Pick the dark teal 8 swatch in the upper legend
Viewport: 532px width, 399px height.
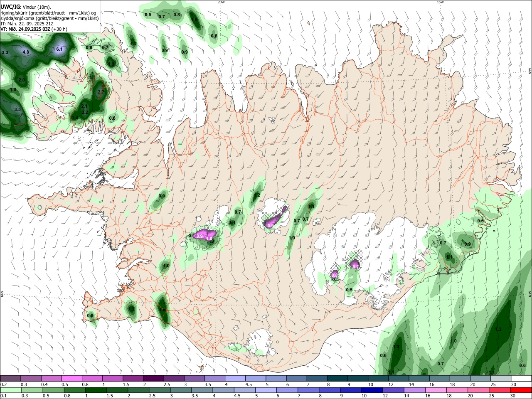(x=337, y=379)
